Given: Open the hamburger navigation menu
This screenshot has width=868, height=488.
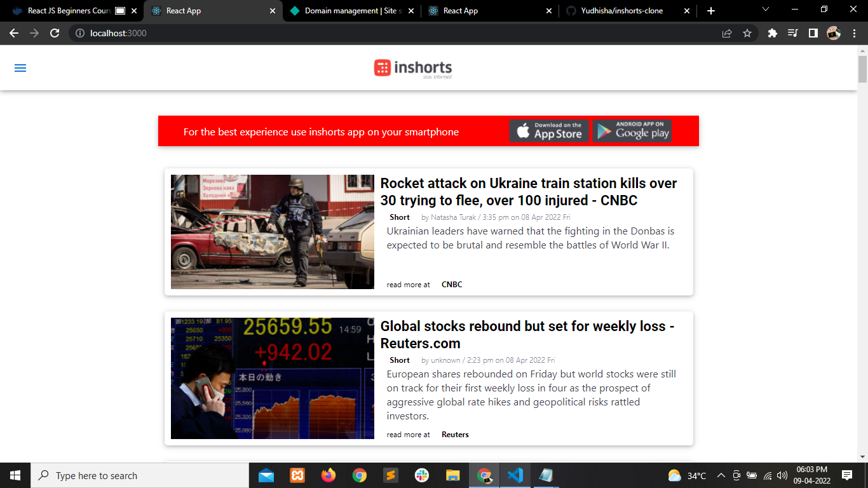Looking at the screenshot, I should click(x=20, y=68).
